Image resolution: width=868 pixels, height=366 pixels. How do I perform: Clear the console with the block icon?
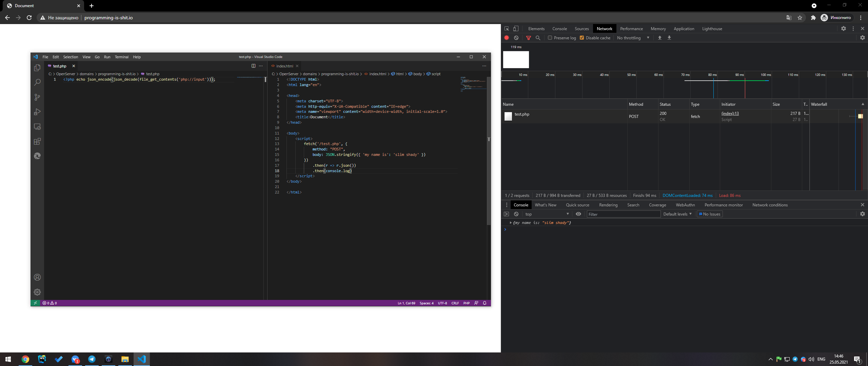(x=516, y=214)
